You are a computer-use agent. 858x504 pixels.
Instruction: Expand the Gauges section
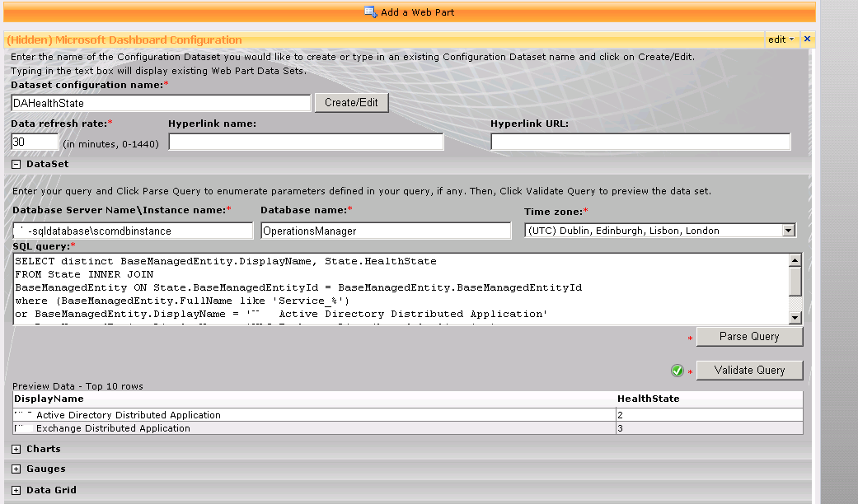[14, 469]
